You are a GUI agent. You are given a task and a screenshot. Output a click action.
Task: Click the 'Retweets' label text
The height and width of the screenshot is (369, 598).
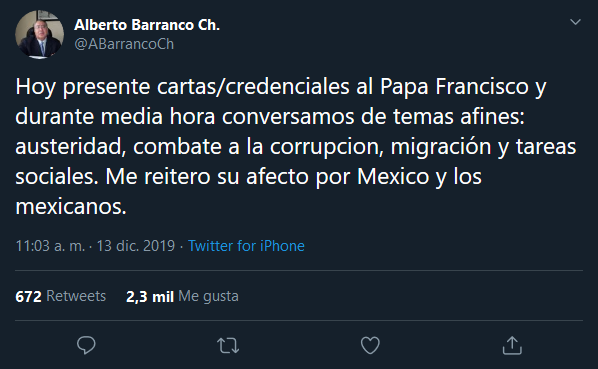[76, 296]
